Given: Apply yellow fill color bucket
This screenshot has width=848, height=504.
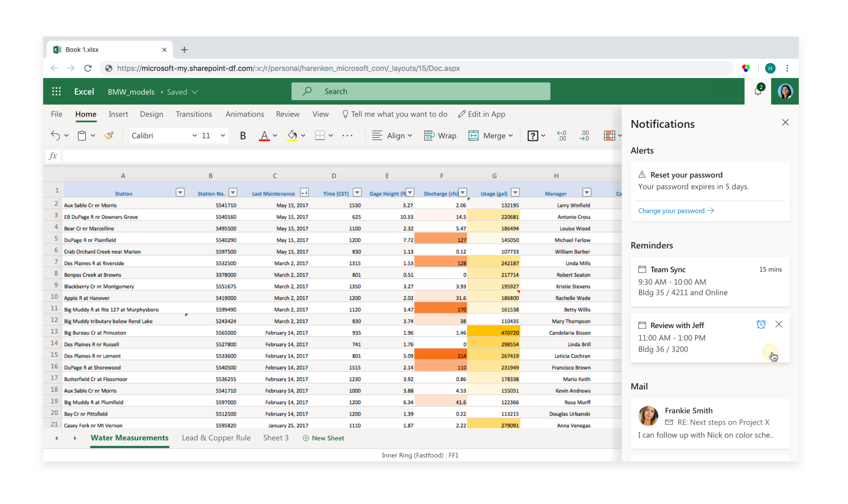Looking at the screenshot, I should 292,136.
